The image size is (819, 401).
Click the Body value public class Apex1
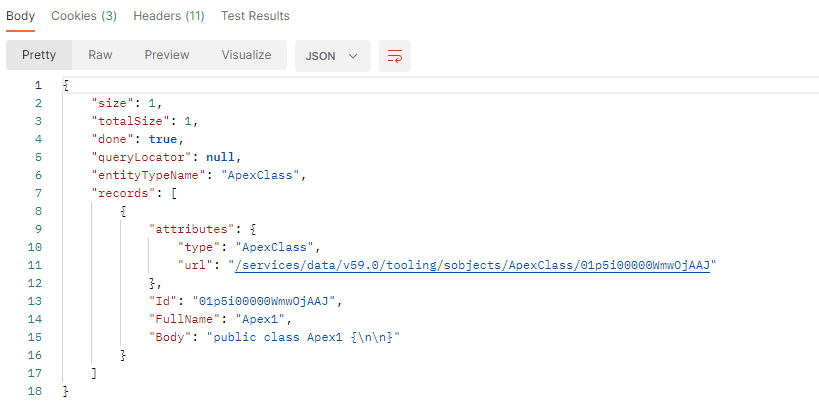pos(303,337)
